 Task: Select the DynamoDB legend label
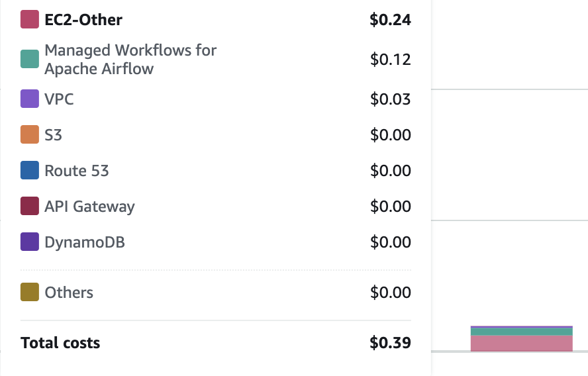[85, 242]
